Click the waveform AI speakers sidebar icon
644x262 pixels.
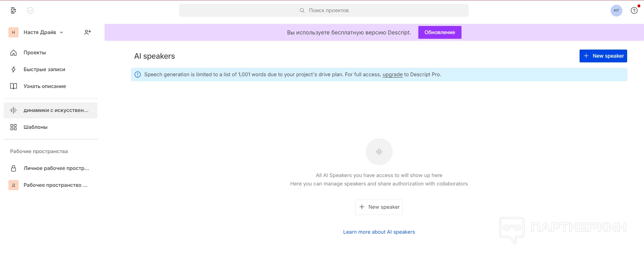[13, 110]
